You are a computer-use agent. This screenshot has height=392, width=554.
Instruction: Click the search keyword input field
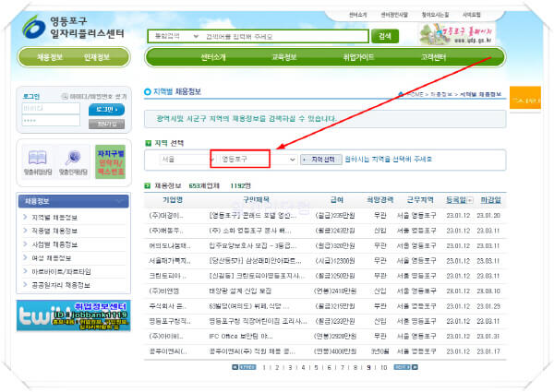click(284, 36)
